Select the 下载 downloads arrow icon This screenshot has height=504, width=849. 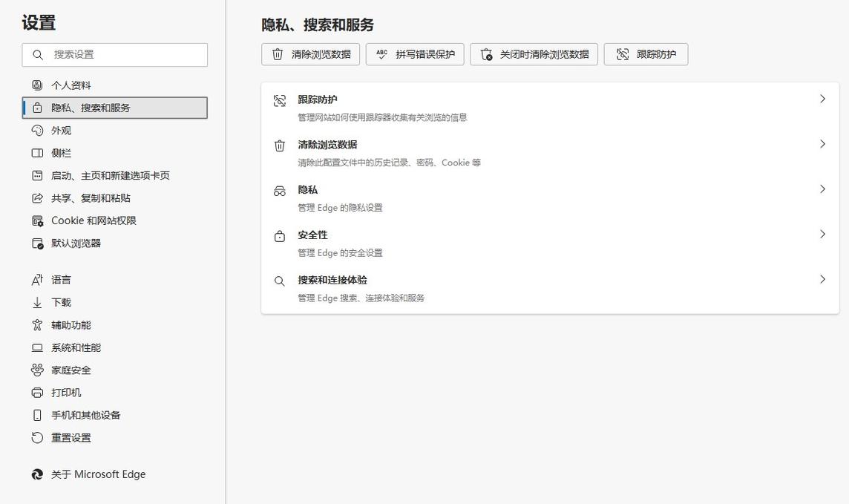coord(36,302)
